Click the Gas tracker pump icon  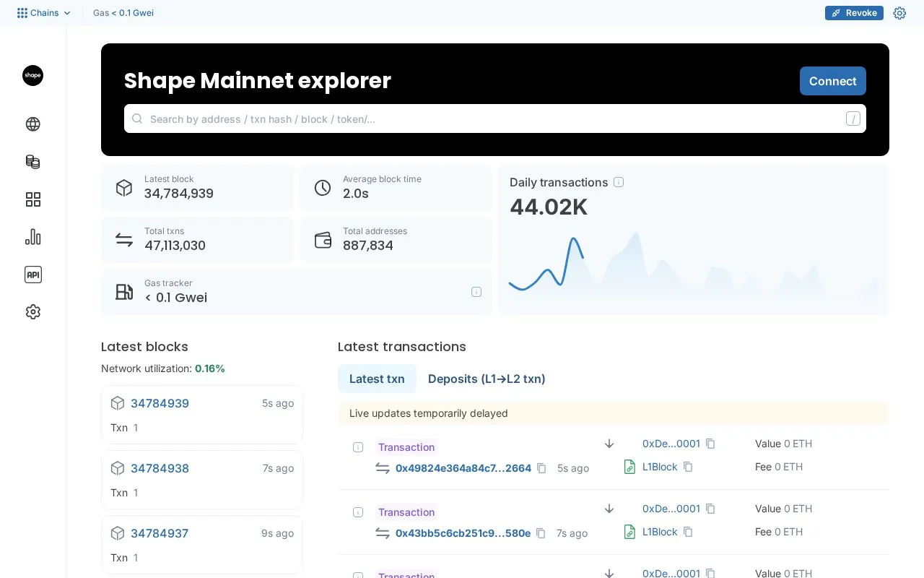coord(124,292)
